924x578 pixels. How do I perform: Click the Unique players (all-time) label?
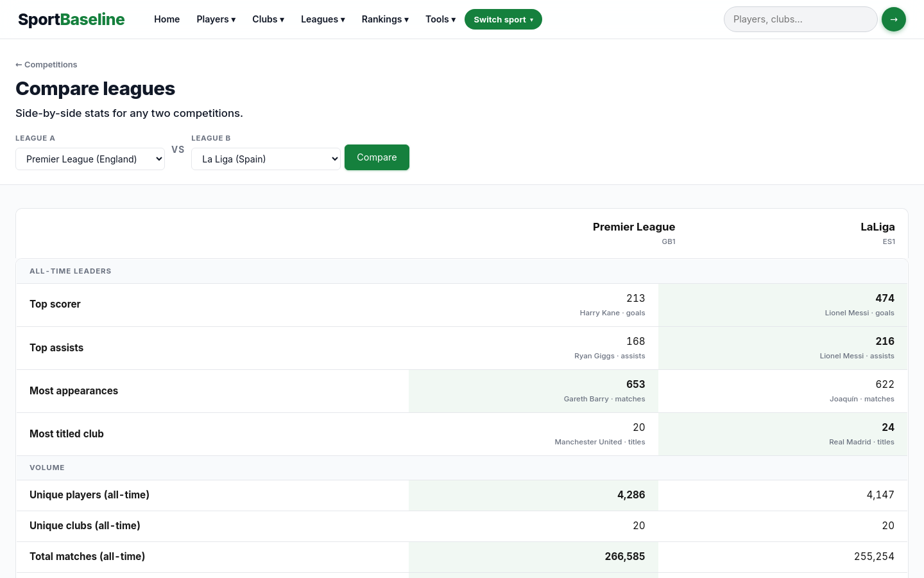[x=89, y=495]
